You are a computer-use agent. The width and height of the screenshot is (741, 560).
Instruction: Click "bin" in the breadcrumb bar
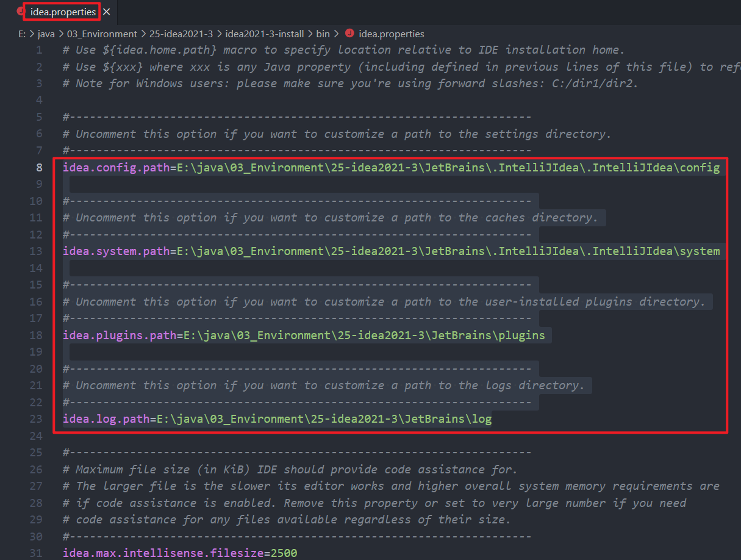[322, 34]
